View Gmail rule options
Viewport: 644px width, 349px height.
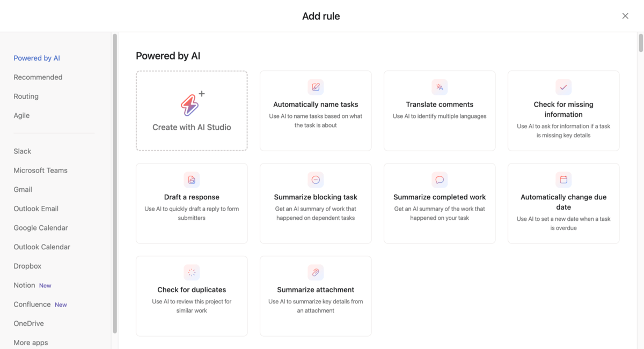23,189
